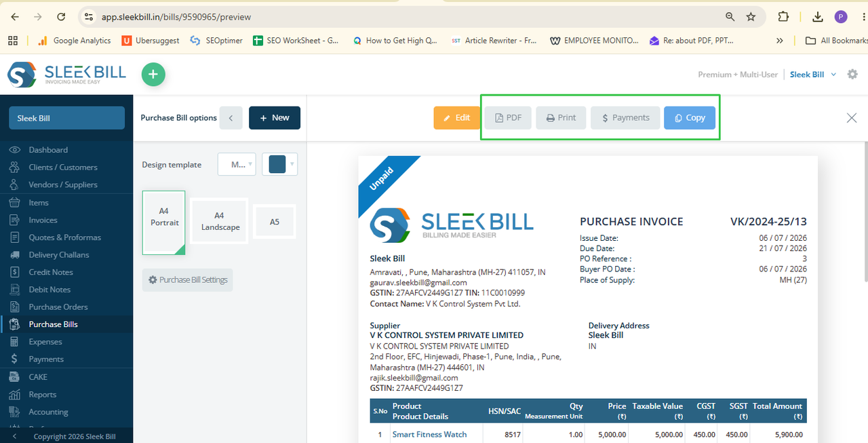Viewport: 868px width, 443px height.
Task: Click the Vendors / Suppliers person icon
Action: coord(14,185)
